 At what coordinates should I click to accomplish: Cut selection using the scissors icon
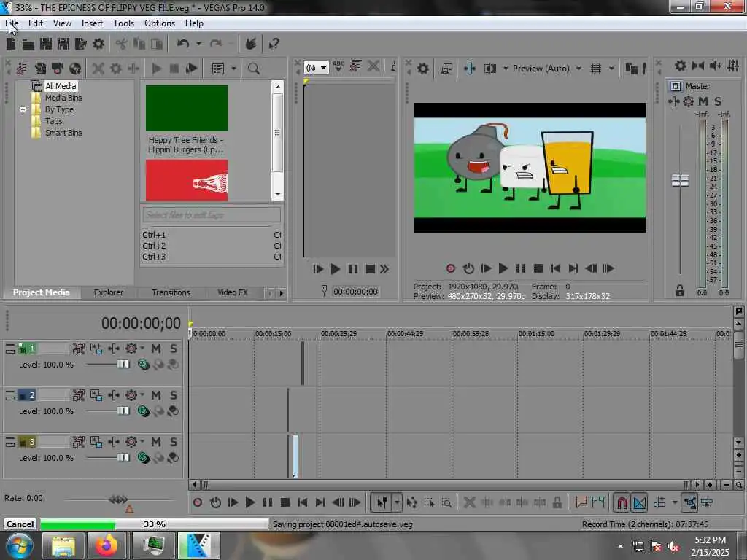[121, 44]
